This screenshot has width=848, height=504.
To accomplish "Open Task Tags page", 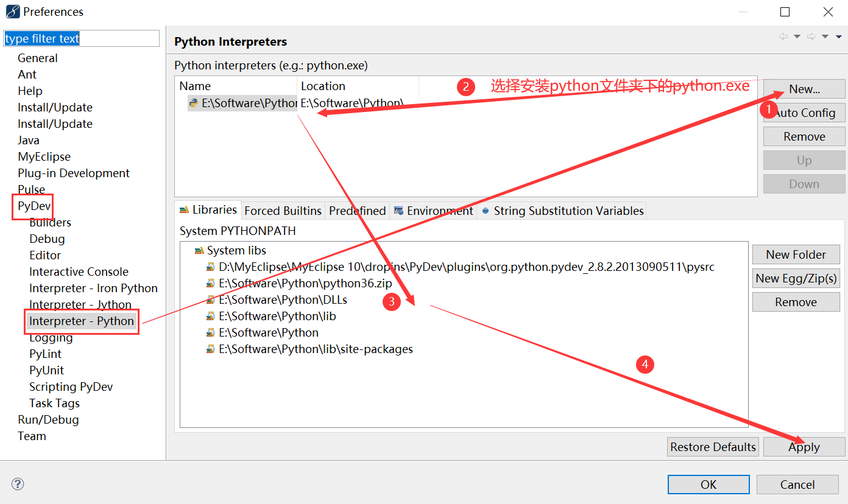I will (54, 403).
